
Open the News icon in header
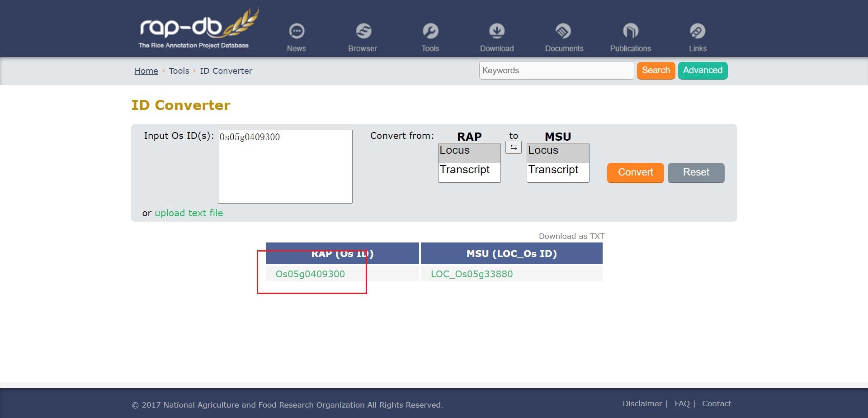click(x=297, y=31)
